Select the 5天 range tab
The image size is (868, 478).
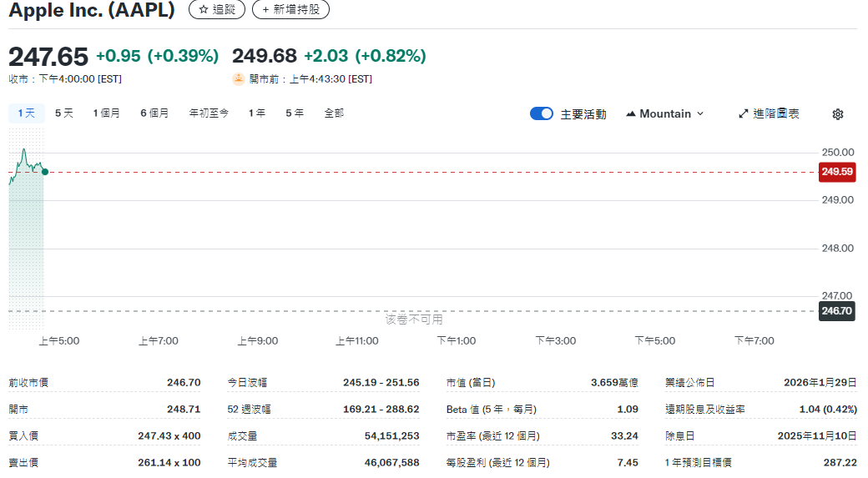(x=63, y=113)
